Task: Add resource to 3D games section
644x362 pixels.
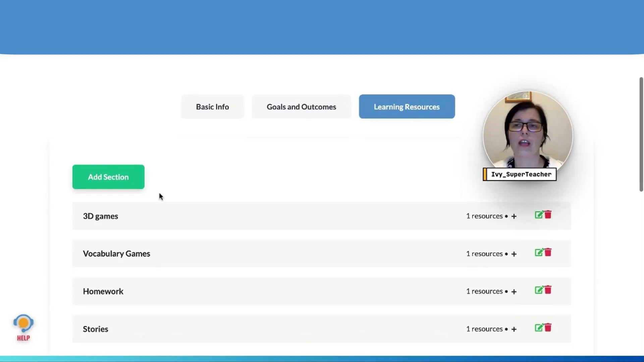Action: (514, 217)
